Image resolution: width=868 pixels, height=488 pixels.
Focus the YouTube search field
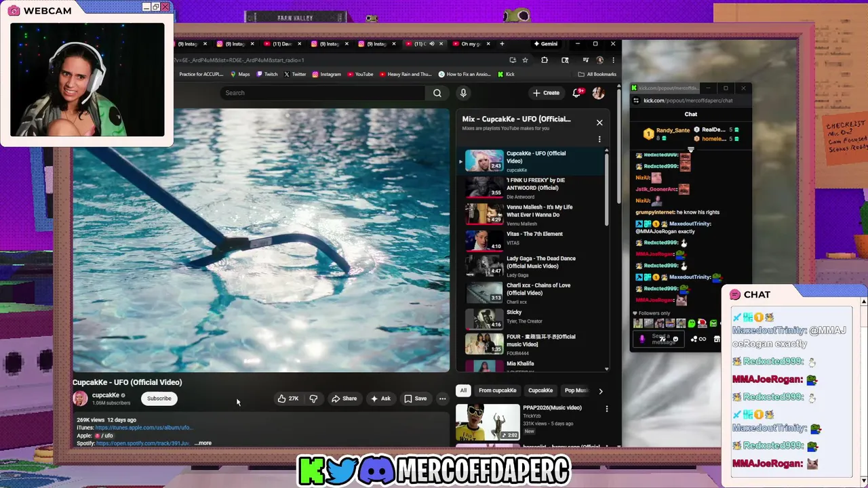[x=324, y=93]
